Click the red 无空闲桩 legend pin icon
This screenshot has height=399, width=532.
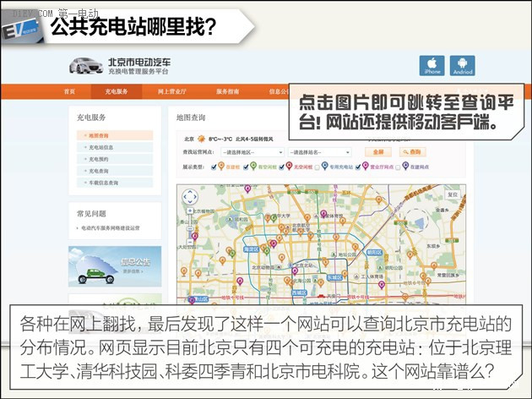pos(289,166)
